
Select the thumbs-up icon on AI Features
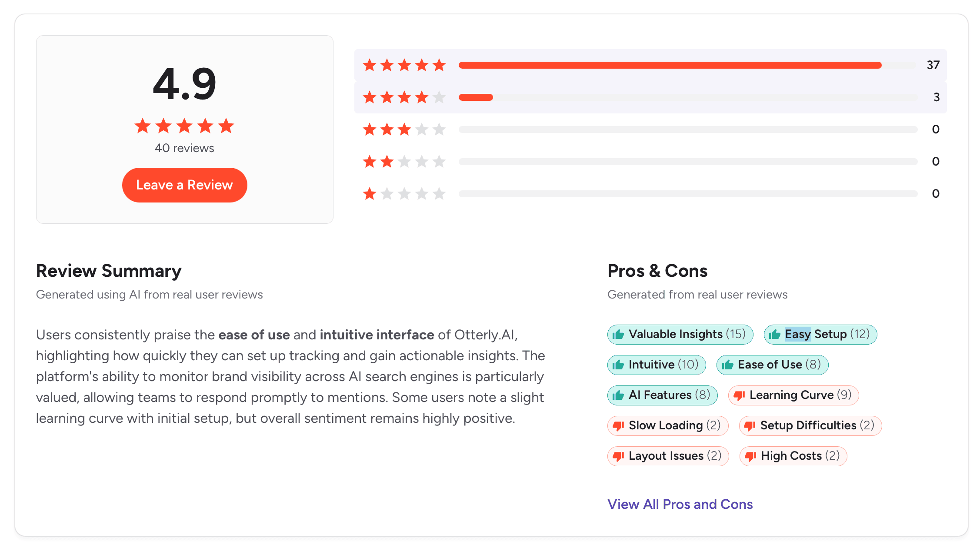pyautogui.click(x=618, y=395)
